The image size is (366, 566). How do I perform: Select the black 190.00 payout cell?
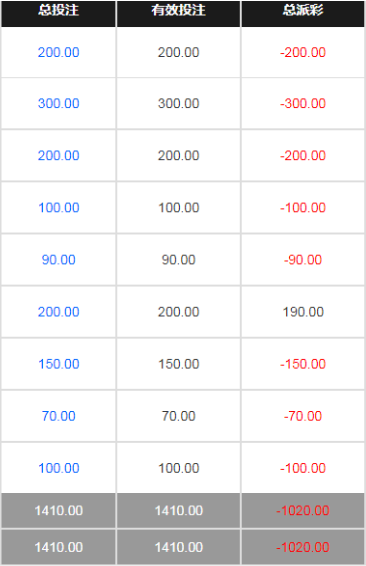(303, 312)
